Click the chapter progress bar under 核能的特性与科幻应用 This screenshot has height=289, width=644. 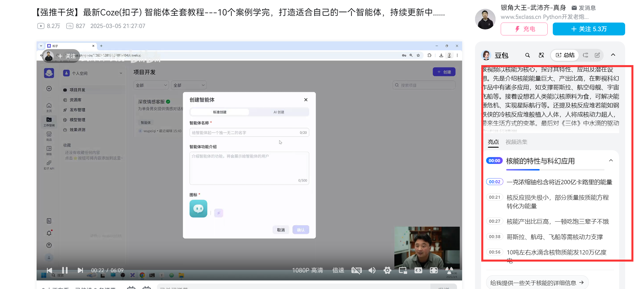coord(555,170)
